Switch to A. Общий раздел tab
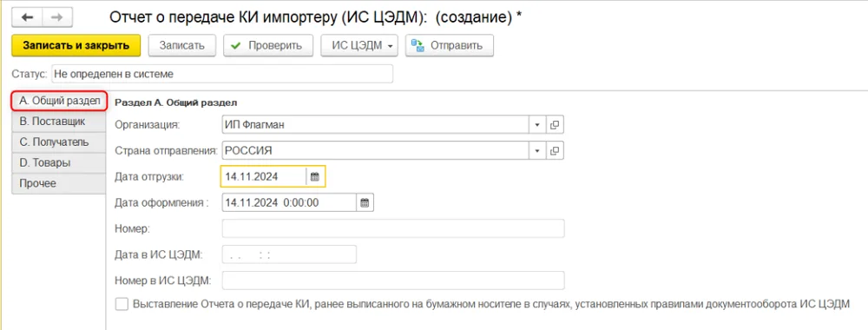This screenshot has width=868, height=330. coord(59,101)
